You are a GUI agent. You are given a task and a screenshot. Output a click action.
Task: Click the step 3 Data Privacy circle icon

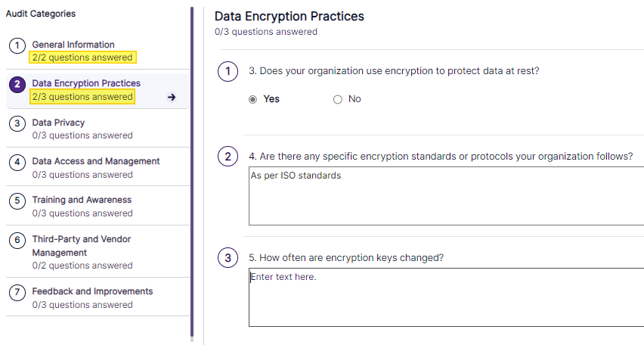(x=17, y=123)
